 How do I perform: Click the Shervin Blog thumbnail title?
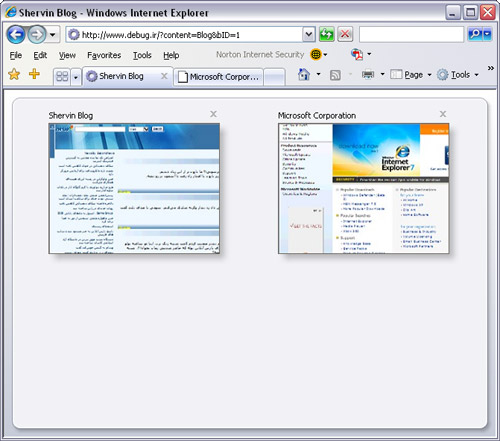point(71,116)
